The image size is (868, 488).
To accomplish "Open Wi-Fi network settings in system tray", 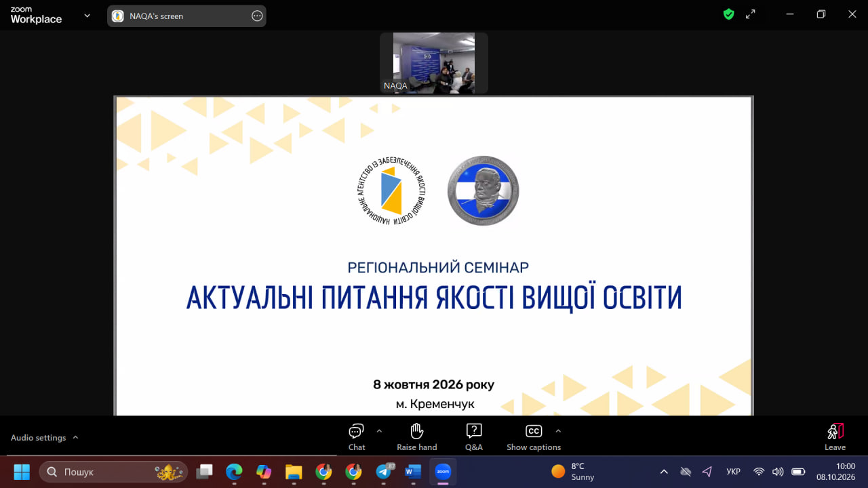I will pyautogui.click(x=759, y=472).
